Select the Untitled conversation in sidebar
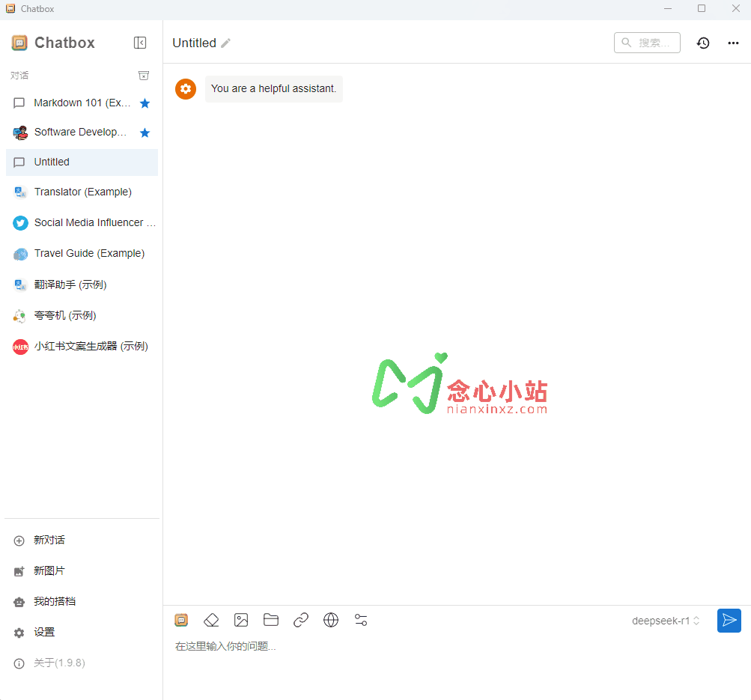Image resolution: width=751 pixels, height=700 pixels. pos(82,162)
